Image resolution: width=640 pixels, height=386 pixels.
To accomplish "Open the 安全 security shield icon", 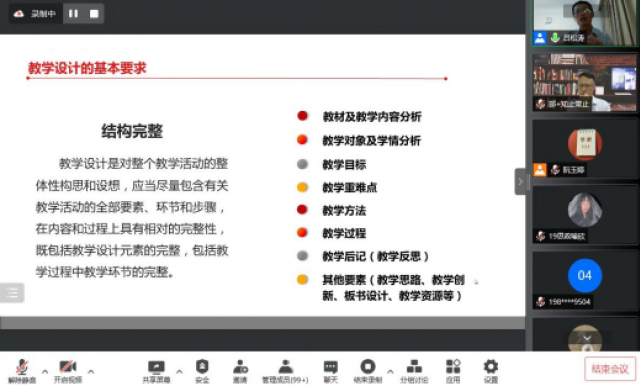I will 202,371.
